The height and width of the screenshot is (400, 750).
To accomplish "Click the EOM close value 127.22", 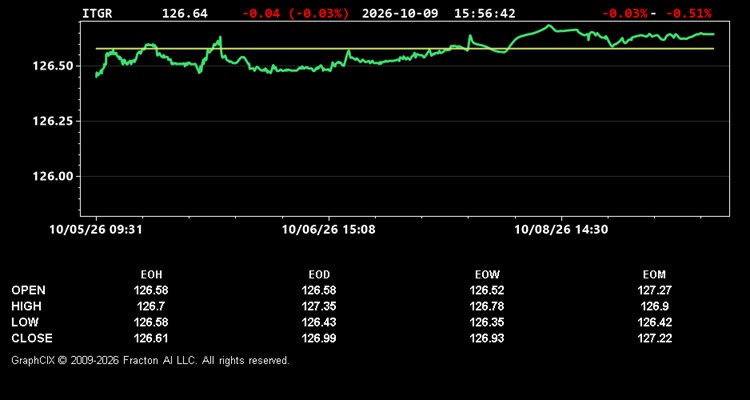I will [654, 338].
